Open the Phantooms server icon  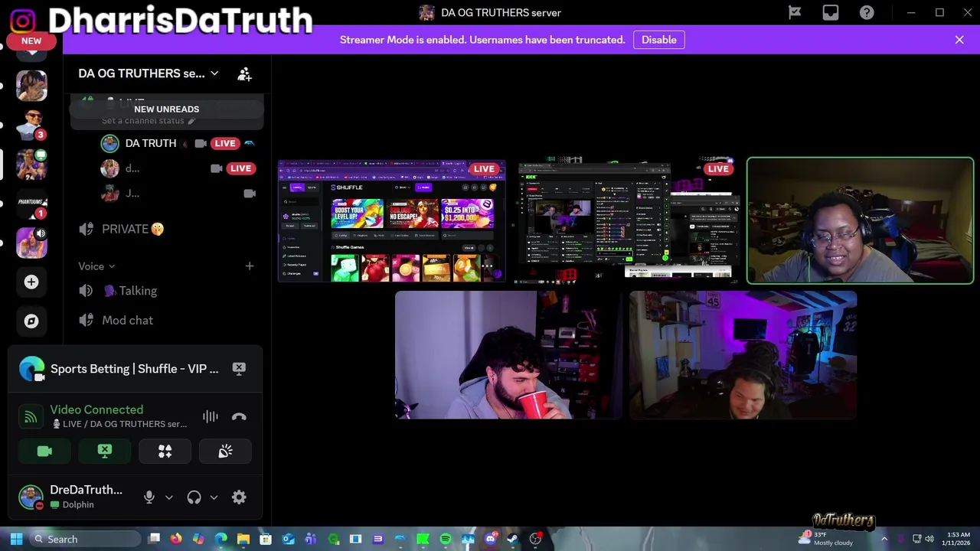pyautogui.click(x=31, y=204)
